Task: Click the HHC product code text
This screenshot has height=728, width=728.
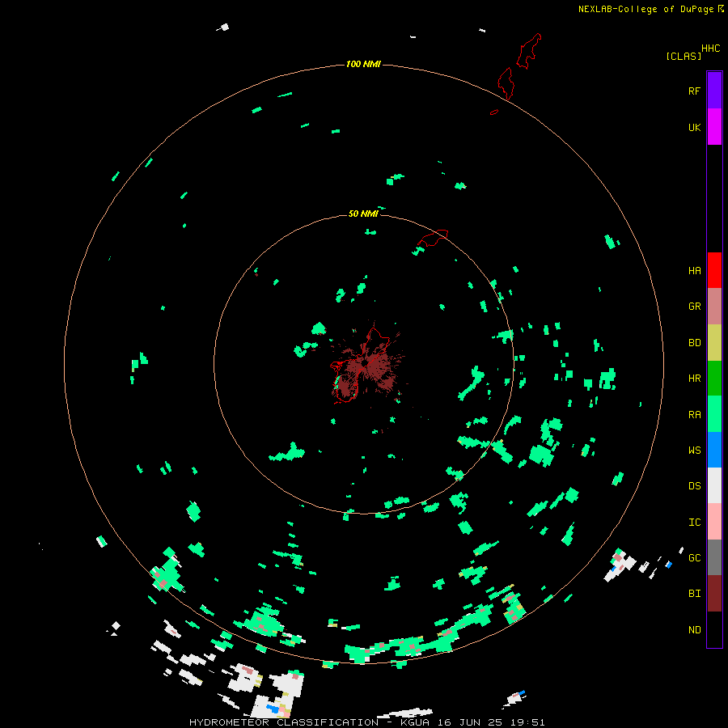Action: (710, 49)
